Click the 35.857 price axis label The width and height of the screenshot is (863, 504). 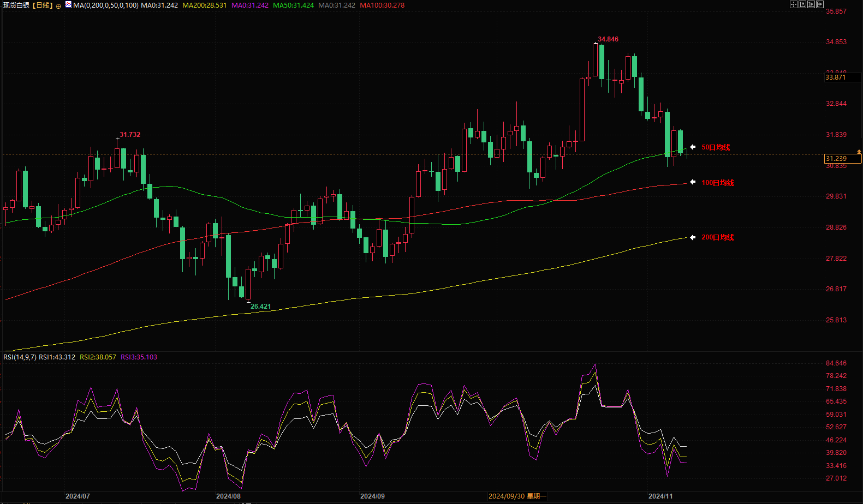836,11
